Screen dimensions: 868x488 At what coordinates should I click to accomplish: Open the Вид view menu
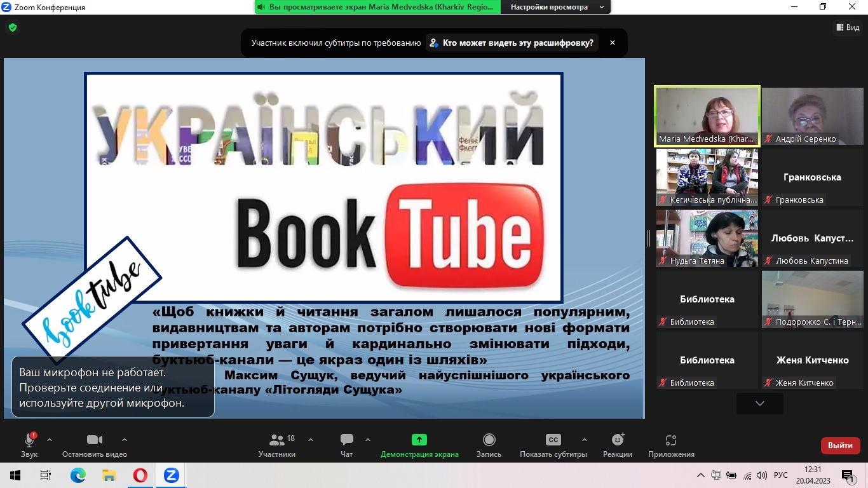coord(847,27)
